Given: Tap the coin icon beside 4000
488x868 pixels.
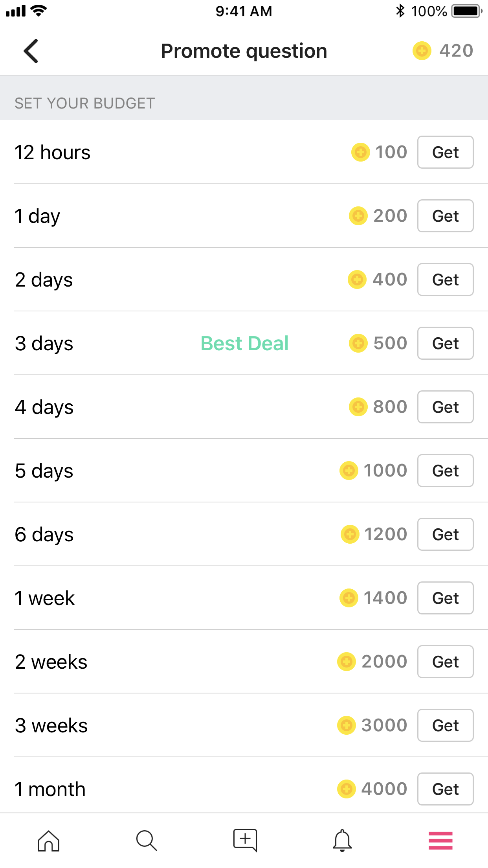Looking at the screenshot, I should [x=346, y=789].
